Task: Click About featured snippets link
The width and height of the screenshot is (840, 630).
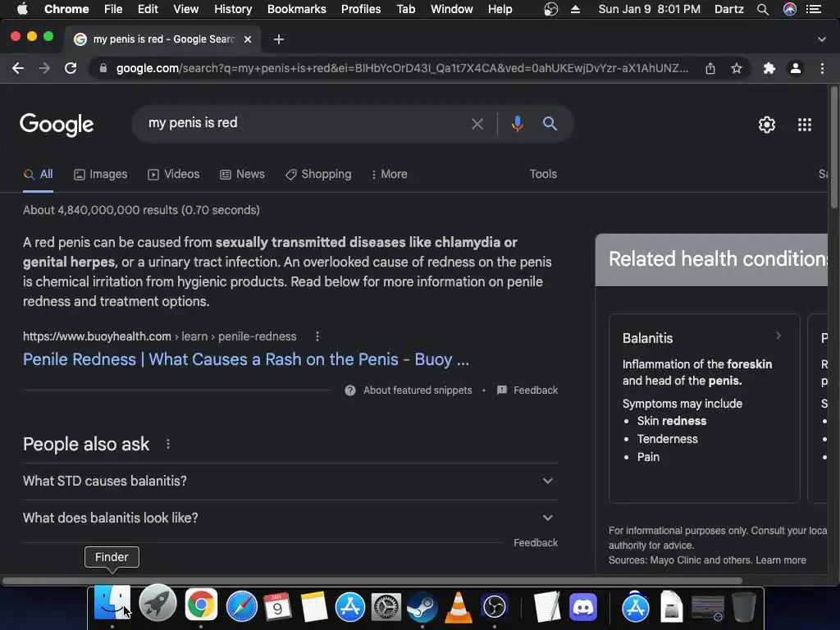Action: click(x=418, y=390)
